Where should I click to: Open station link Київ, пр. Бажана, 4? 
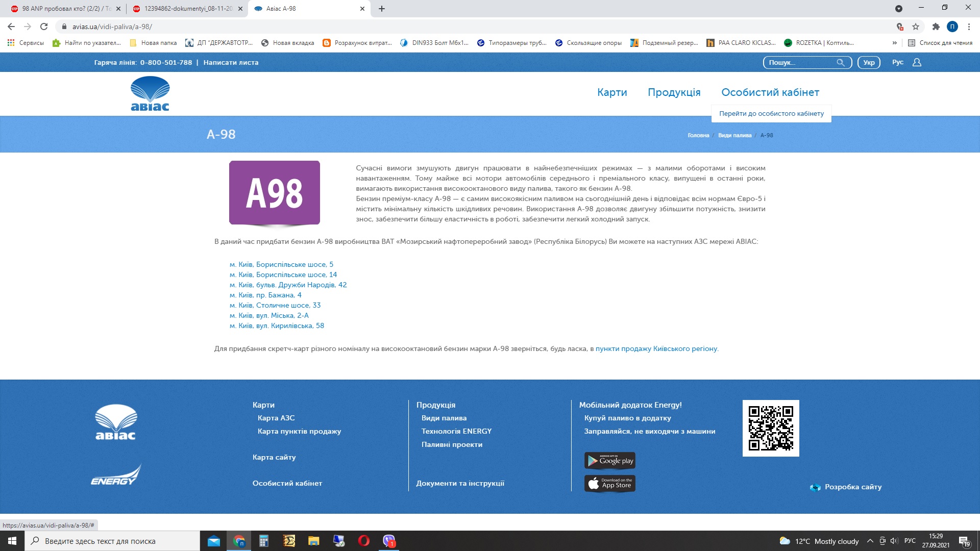[265, 295]
